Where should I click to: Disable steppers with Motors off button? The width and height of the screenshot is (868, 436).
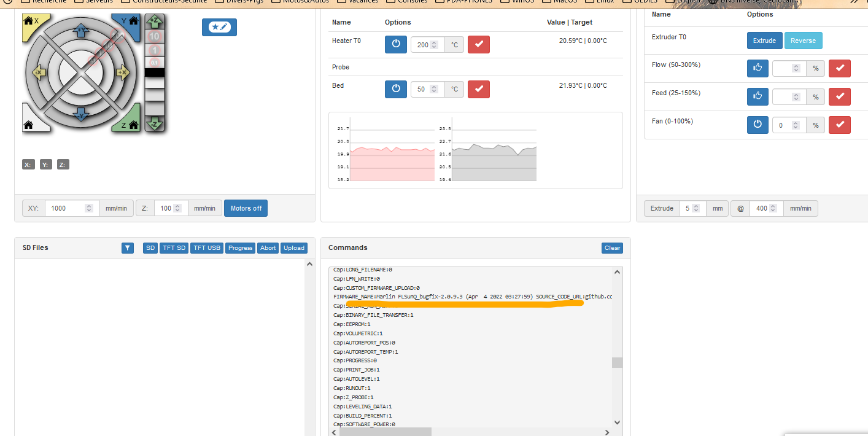[246, 208]
